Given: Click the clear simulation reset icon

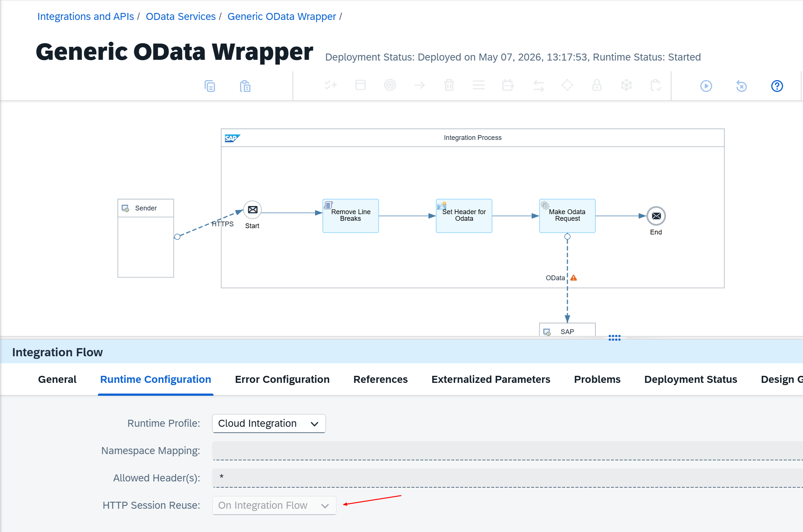Looking at the screenshot, I should pos(742,86).
